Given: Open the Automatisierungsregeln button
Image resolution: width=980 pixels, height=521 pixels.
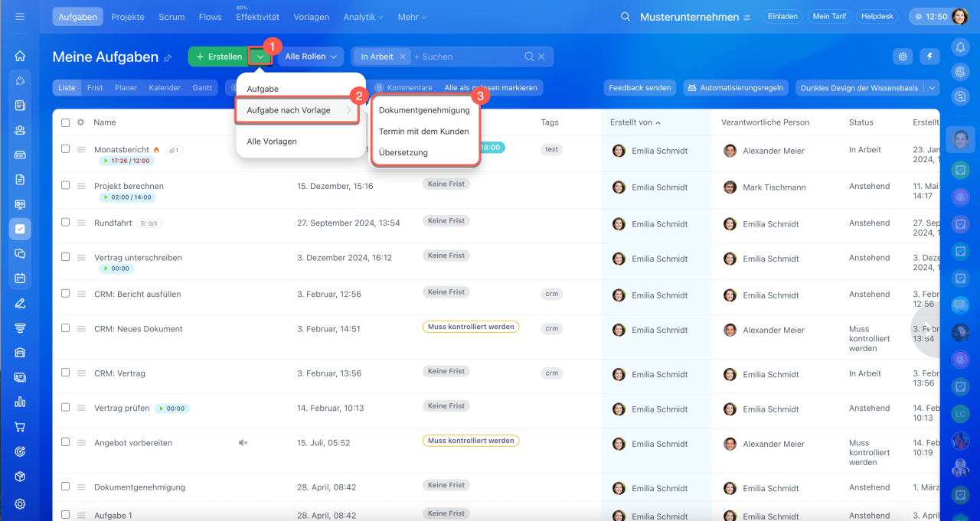Looking at the screenshot, I should click(736, 88).
